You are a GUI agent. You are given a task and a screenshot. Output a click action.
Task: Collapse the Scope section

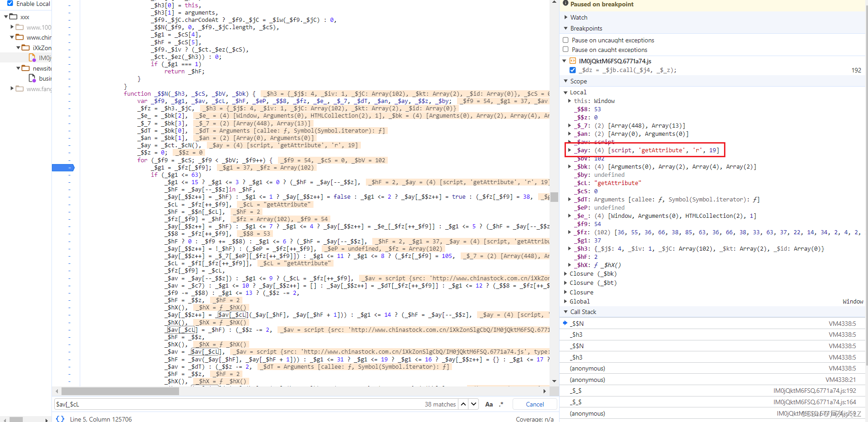[x=566, y=81]
